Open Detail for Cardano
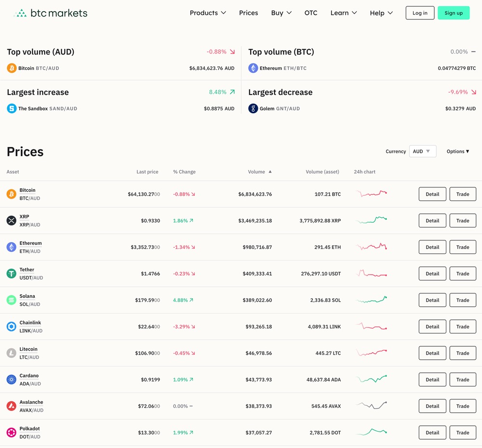The image size is (482, 448). (x=432, y=380)
